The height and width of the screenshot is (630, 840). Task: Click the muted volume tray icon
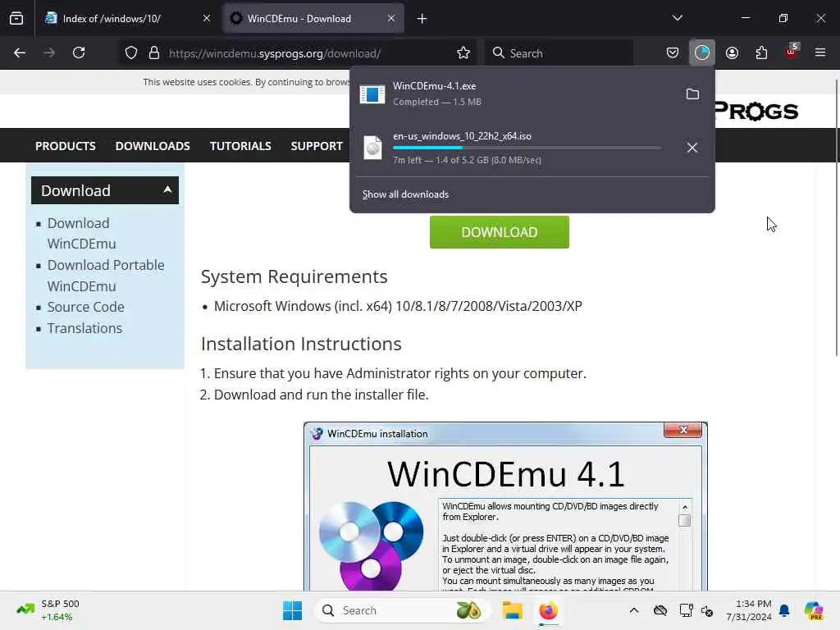pos(707,610)
